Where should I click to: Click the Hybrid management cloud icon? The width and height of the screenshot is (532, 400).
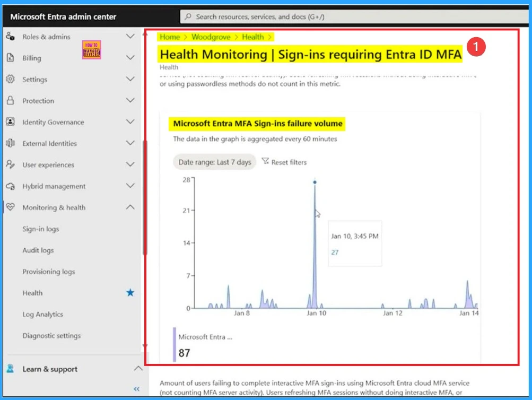click(10, 186)
